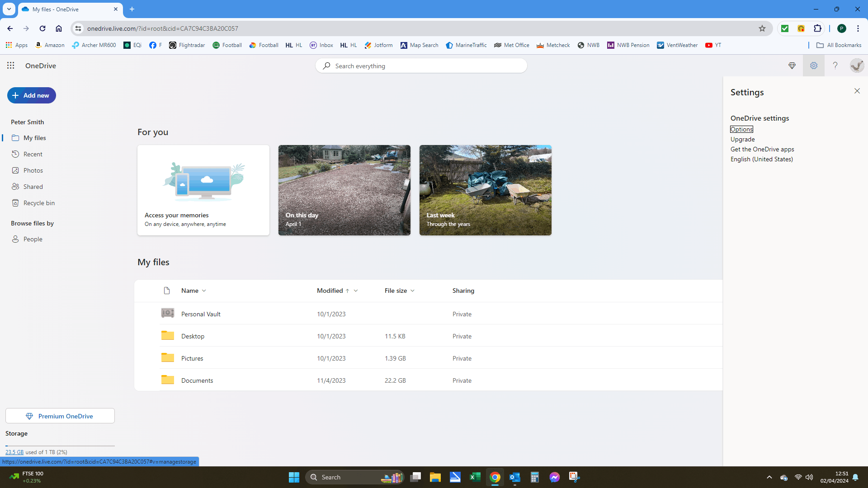Click the file type column icon

pos(167,291)
